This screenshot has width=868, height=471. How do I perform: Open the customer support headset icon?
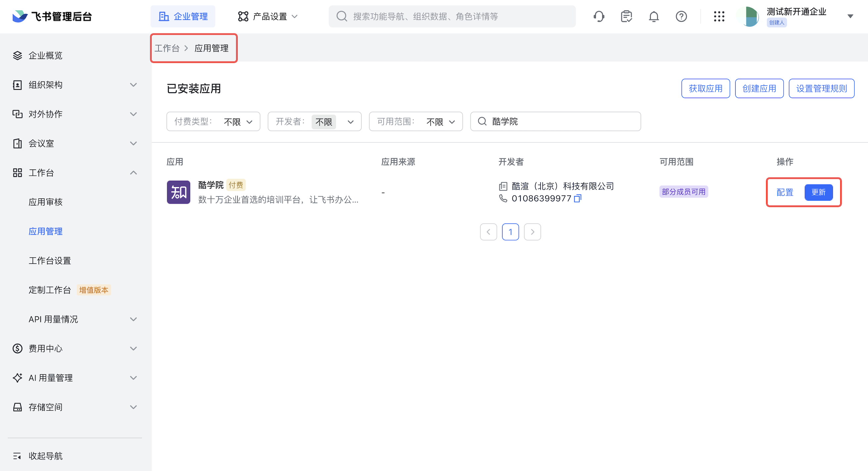click(599, 16)
